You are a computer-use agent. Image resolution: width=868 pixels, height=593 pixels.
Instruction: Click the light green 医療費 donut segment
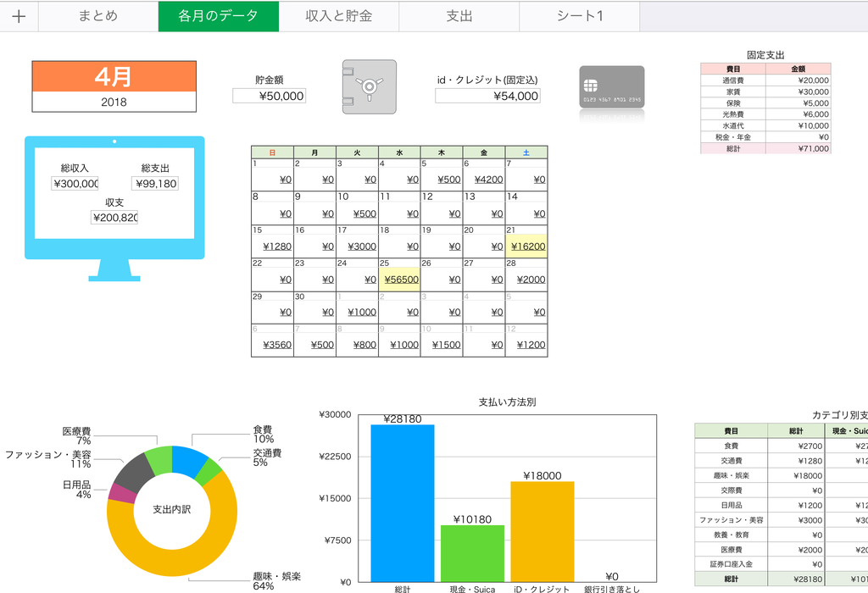pyautogui.click(x=159, y=460)
